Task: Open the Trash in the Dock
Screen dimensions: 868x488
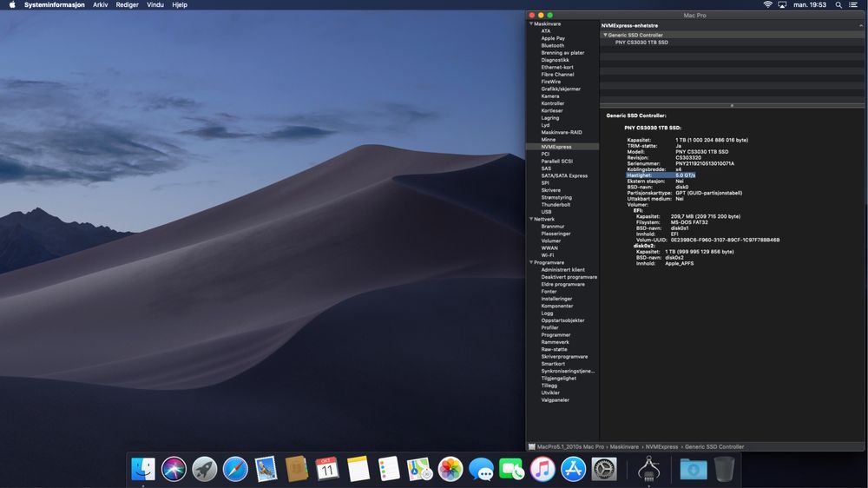Action: (x=724, y=469)
